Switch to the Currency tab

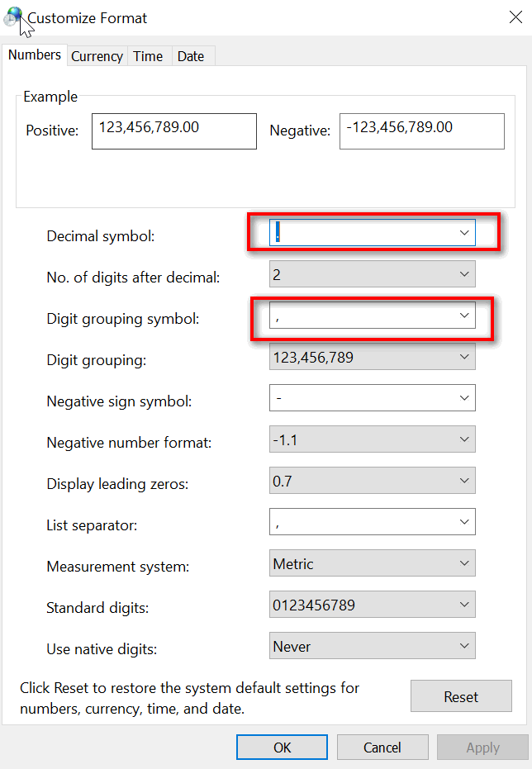click(x=97, y=56)
